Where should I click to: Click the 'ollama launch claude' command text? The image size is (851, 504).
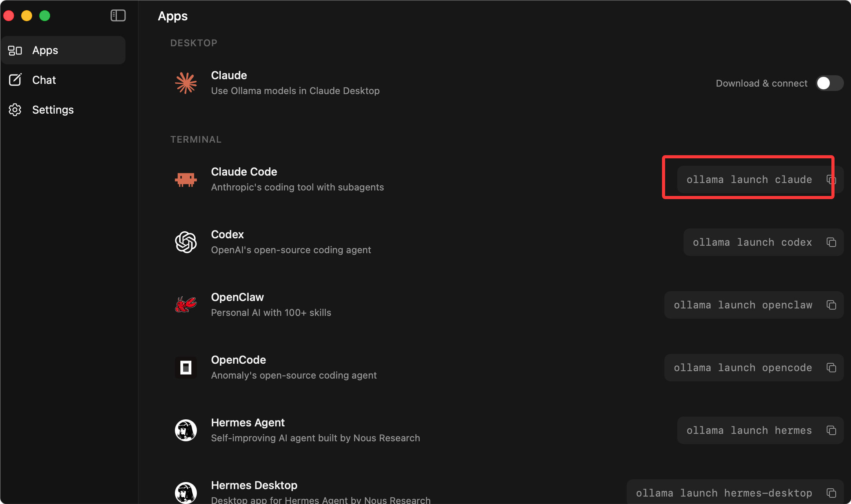click(x=749, y=179)
